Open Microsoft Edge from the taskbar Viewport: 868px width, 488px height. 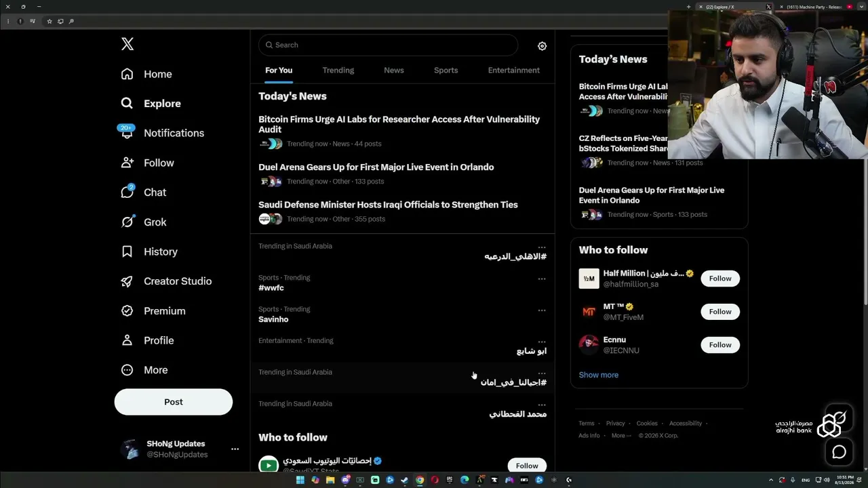(x=465, y=480)
